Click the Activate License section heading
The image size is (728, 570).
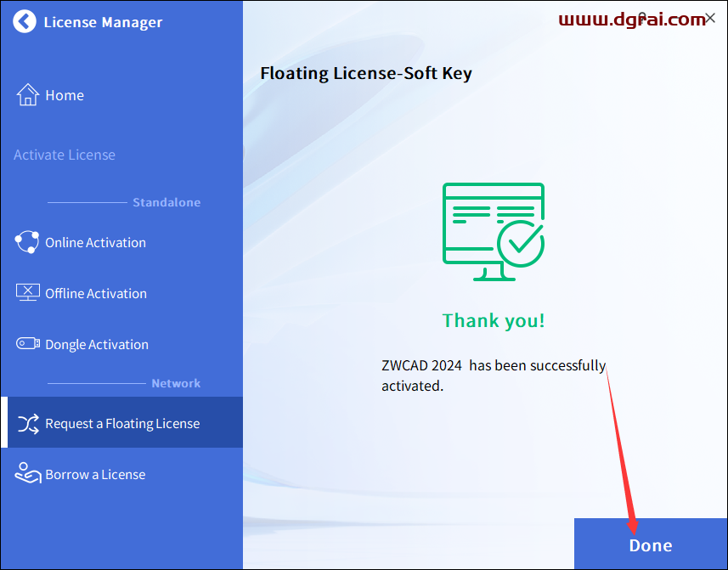point(65,155)
